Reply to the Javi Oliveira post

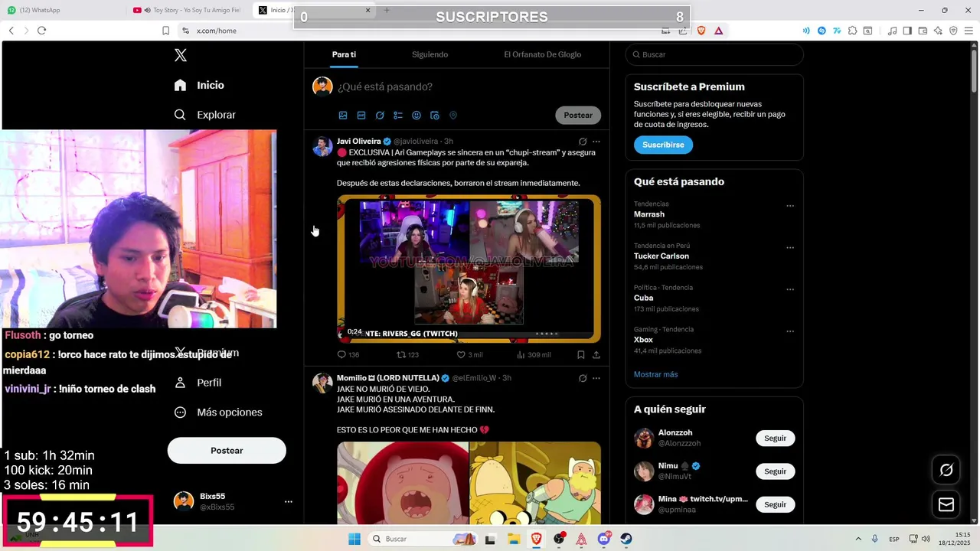click(348, 355)
